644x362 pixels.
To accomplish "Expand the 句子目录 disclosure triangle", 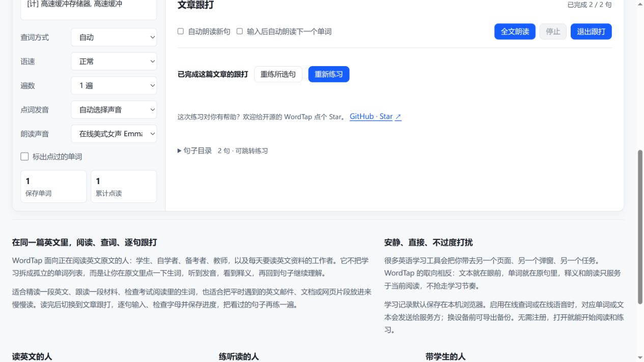I will click(x=180, y=151).
